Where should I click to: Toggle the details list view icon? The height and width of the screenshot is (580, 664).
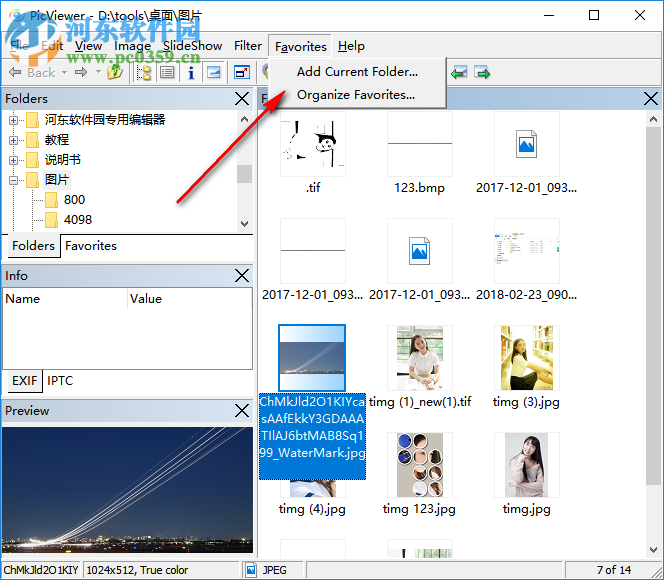[167, 73]
